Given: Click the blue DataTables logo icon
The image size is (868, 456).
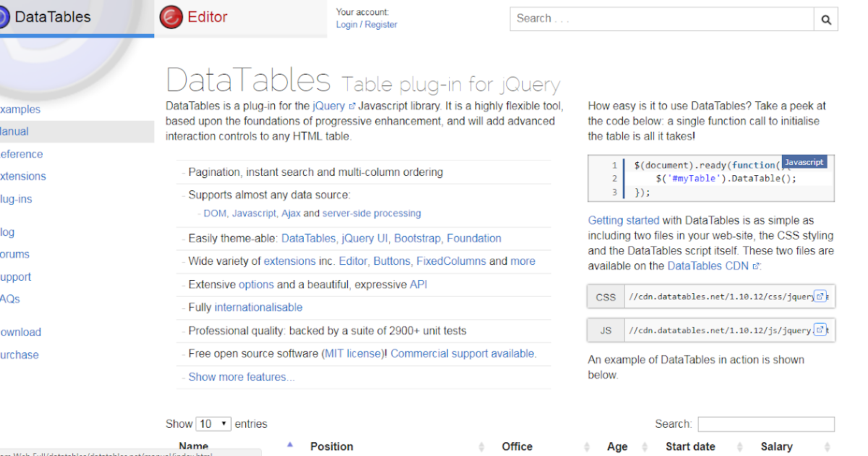Looking at the screenshot, I should (x=2, y=17).
